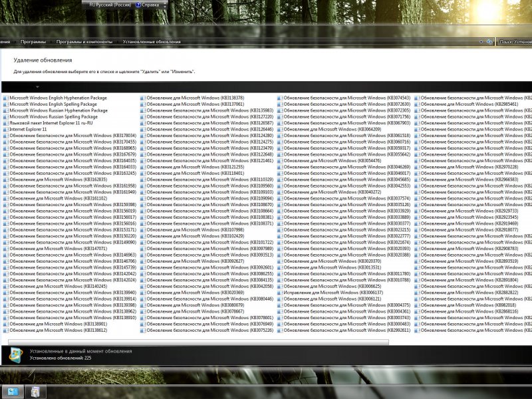Select security update KB3145739
This screenshot has width=532, height=399.
tap(73, 267)
